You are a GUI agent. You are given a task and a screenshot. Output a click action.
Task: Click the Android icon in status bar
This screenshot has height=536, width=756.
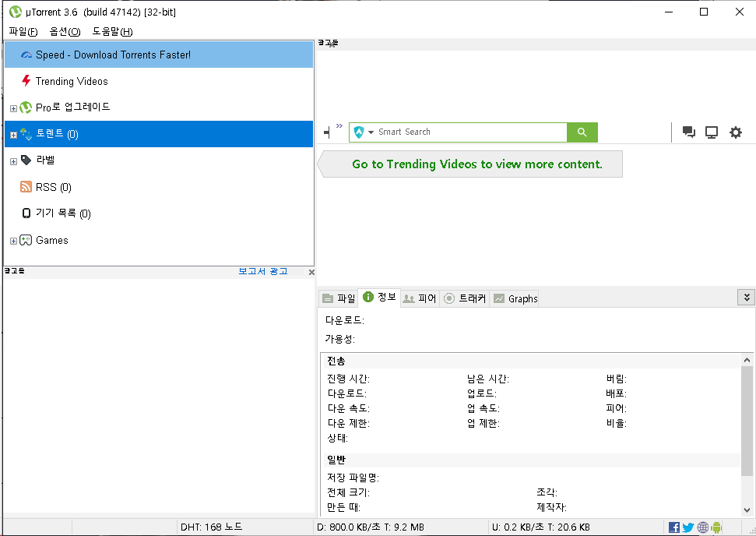[716, 527]
